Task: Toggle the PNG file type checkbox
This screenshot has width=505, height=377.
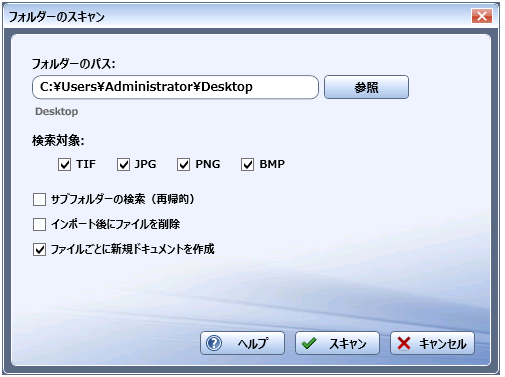Action: click(x=183, y=164)
